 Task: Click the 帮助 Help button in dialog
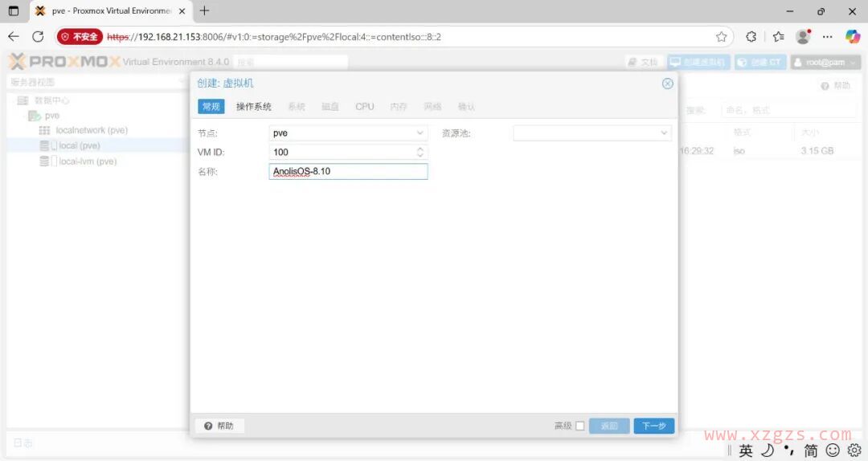coord(219,426)
